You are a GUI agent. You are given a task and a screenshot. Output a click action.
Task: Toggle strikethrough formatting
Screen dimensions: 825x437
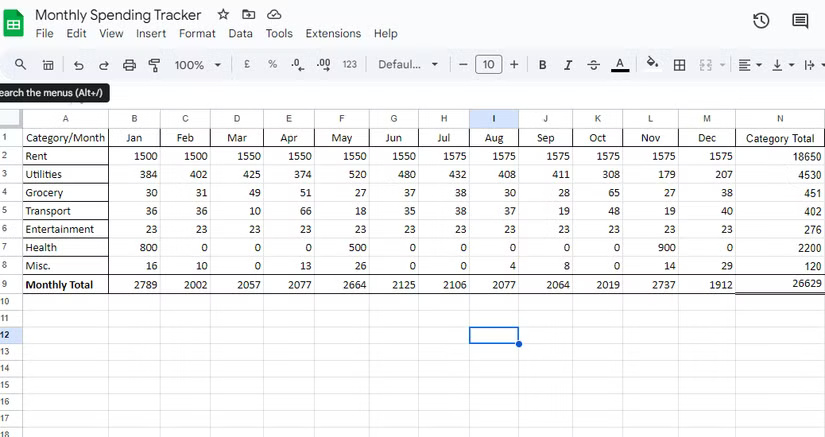[594, 65]
